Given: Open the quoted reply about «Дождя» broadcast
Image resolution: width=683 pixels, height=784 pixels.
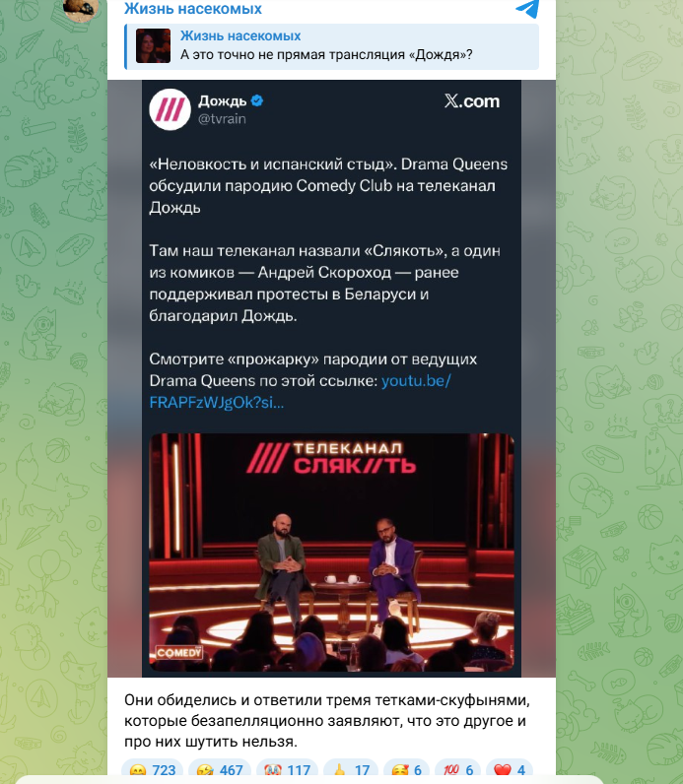Looking at the screenshot, I should pos(332,46).
